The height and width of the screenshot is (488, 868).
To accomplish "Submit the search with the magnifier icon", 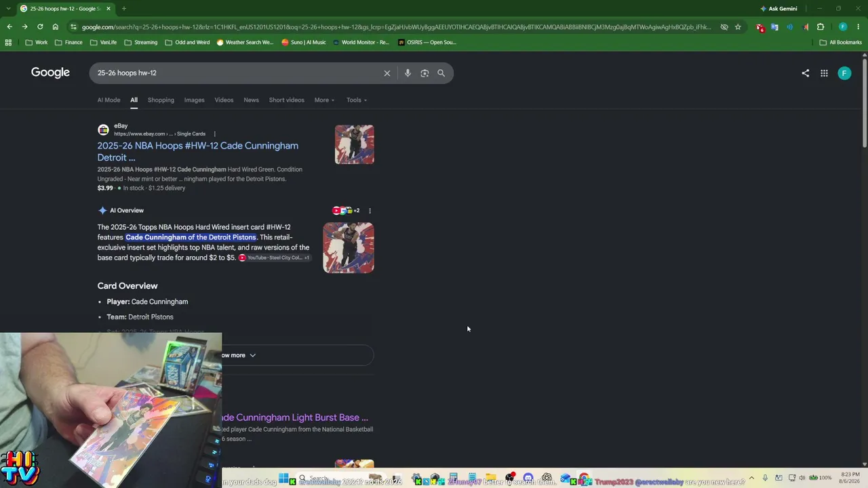I will point(441,73).
